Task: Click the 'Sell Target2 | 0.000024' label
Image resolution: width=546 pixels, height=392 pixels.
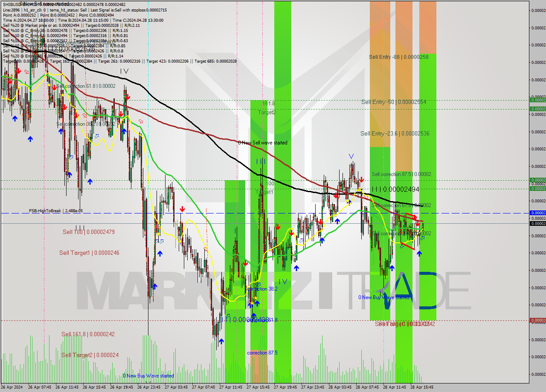Action: point(90,355)
